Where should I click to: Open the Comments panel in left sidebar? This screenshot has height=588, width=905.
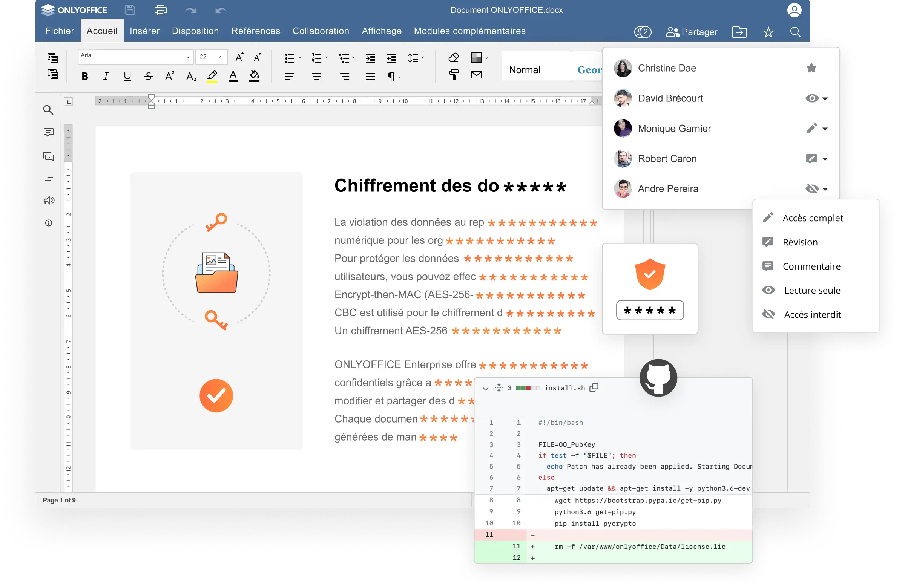[x=48, y=132]
